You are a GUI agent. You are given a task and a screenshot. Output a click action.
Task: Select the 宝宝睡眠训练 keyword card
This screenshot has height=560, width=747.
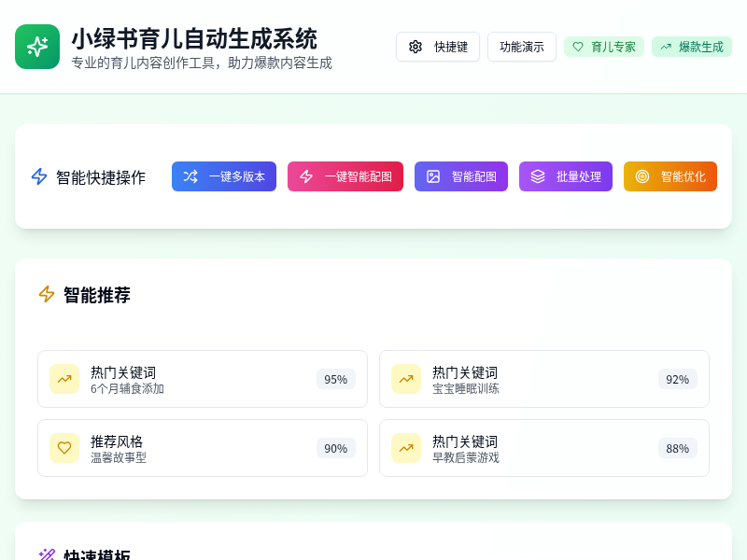(544, 379)
